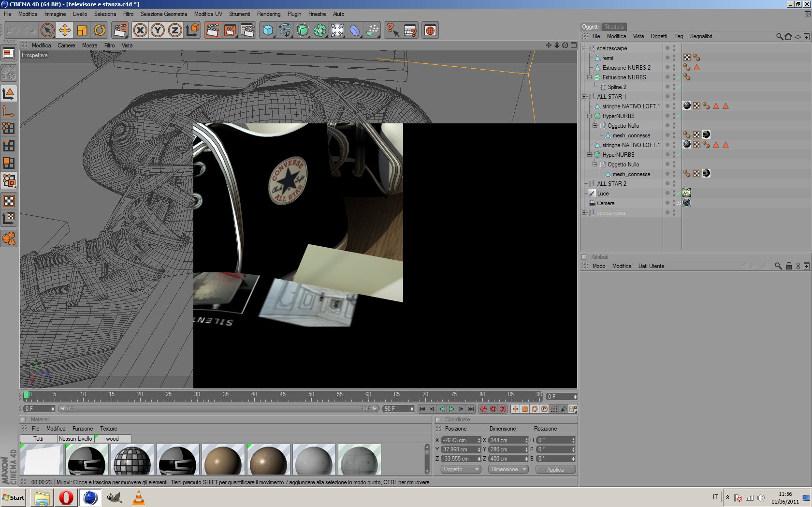The height and width of the screenshot is (507, 812).
Task: Toggle the green checkmark on Luce
Action: (678, 194)
